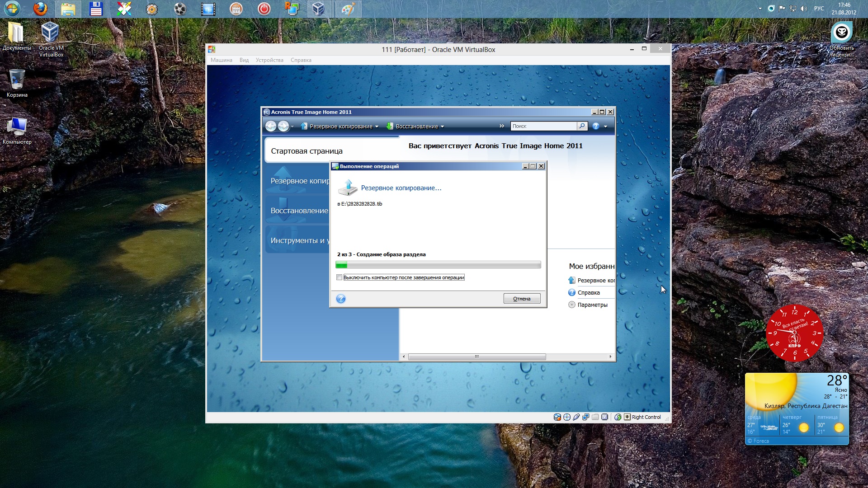Open the dropdown arrow beside help icon
868x488 pixels.
(606, 127)
